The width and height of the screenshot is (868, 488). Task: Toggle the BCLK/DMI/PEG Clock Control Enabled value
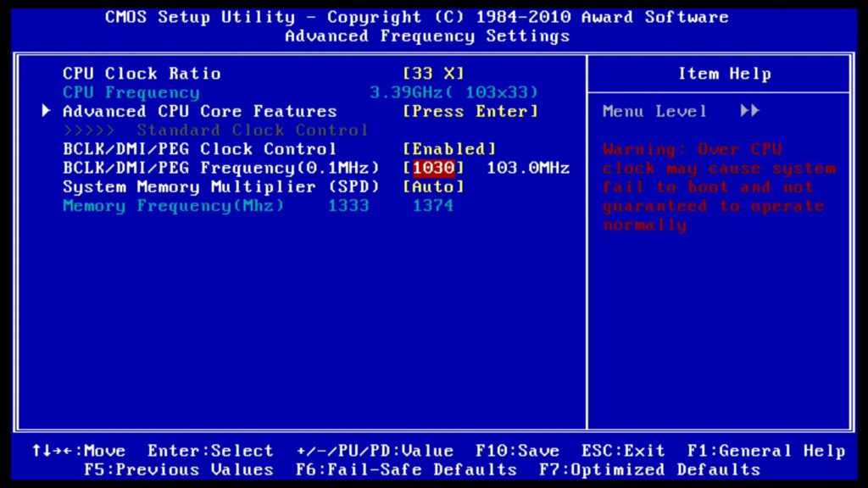point(448,149)
